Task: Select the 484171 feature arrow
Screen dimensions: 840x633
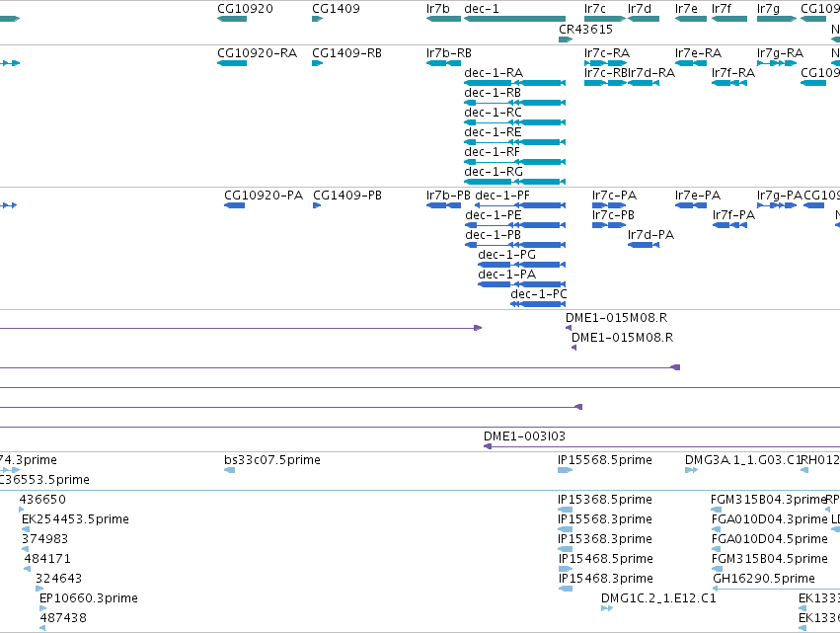Action: click(28, 569)
